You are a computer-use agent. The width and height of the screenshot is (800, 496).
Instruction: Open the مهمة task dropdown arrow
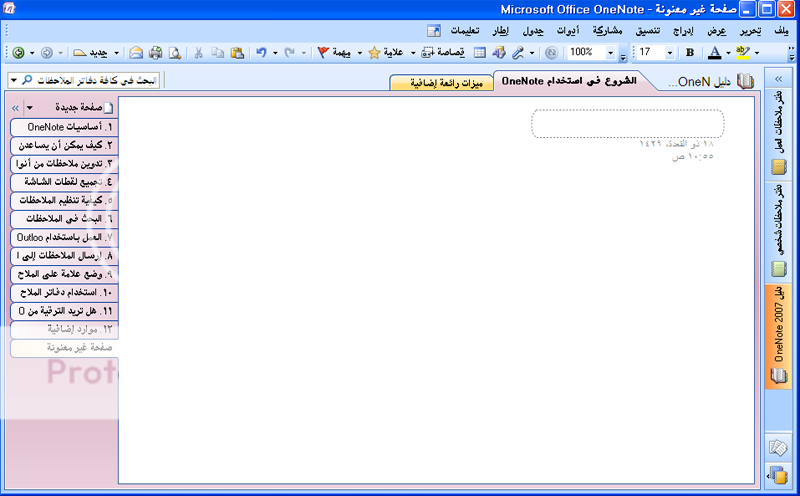coord(360,53)
